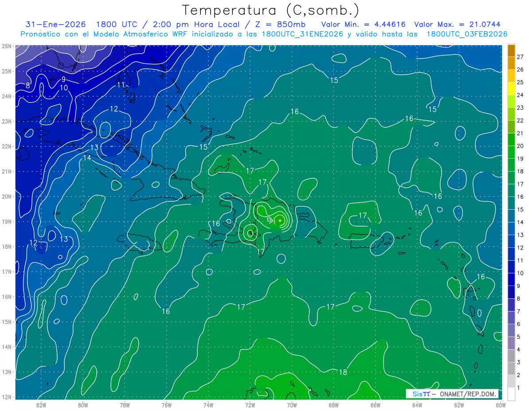
Task: Select the purple legend swatch labeled 5
Action: (x=511, y=331)
